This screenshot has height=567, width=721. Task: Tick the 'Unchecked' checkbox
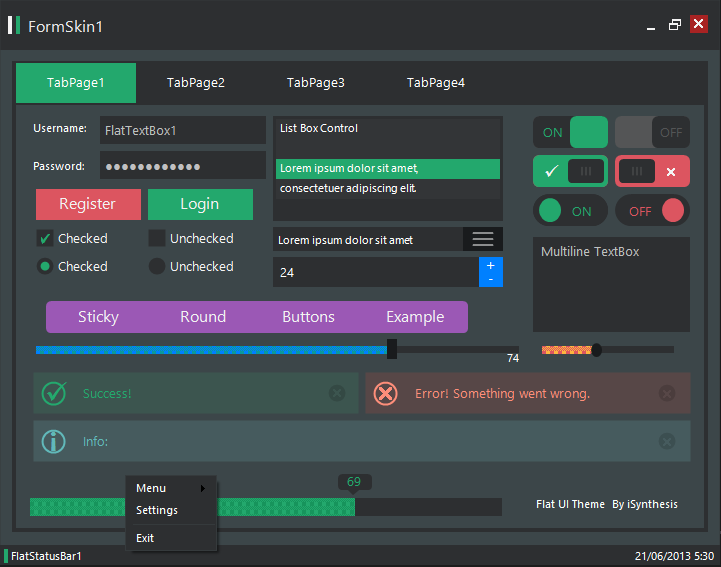157,239
